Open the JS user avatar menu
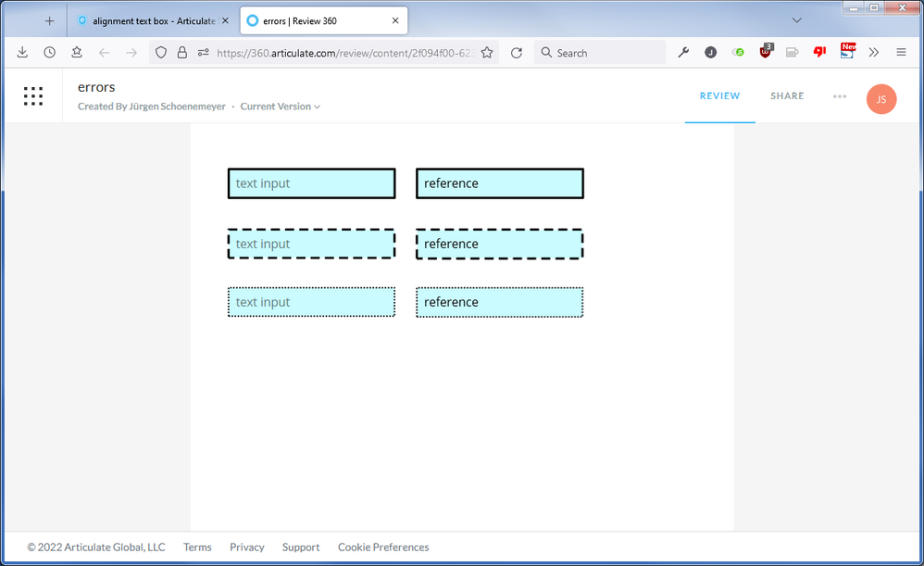This screenshot has height=566, width=924. tap(881, 99)
